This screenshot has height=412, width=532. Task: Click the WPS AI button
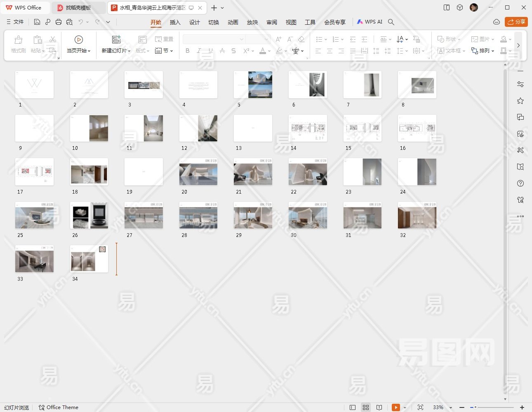coord(370,22)
